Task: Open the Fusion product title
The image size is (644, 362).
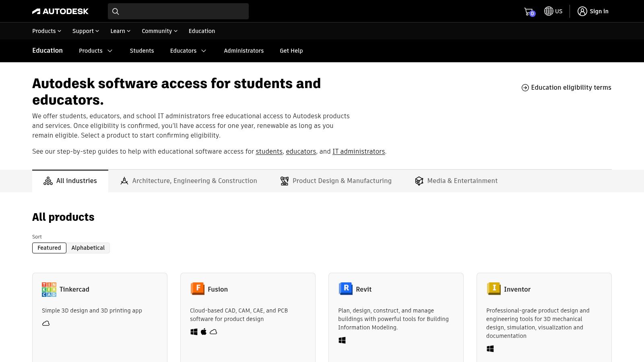Action: (218, 289)
